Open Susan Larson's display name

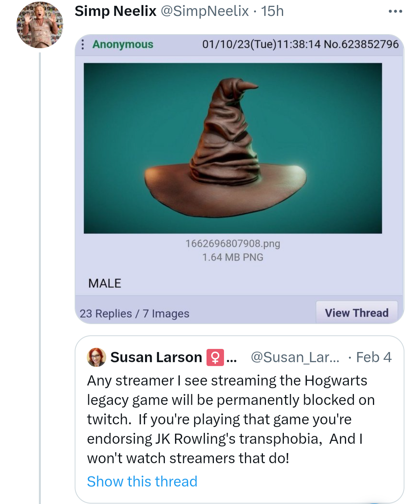pos(156,357)
